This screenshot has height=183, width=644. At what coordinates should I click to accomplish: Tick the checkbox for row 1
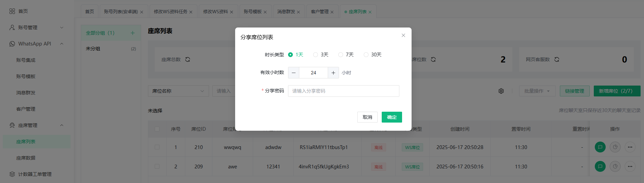(157, 147)
